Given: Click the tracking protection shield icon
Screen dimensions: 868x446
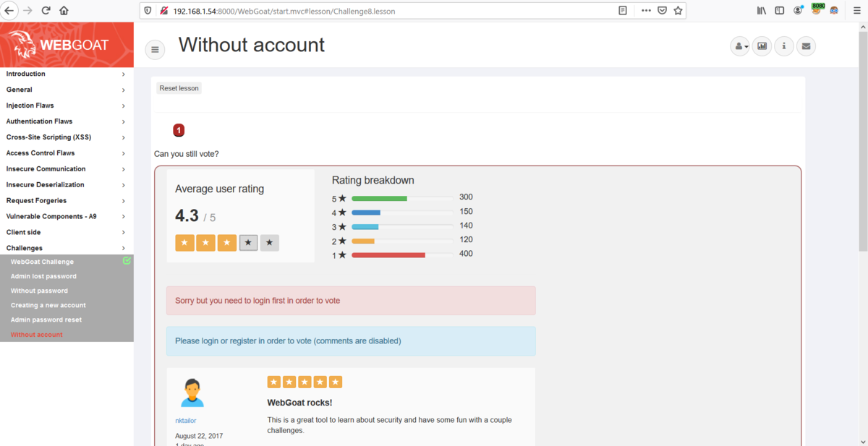Looking at the screenshot, I should point(148,11).
